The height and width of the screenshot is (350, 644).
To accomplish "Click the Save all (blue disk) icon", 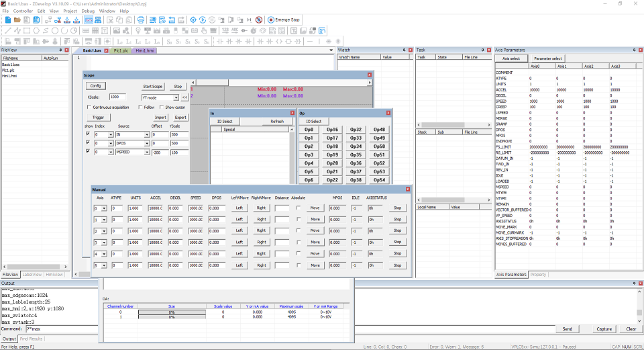I will pyautogui.click(x=36, y=19).
